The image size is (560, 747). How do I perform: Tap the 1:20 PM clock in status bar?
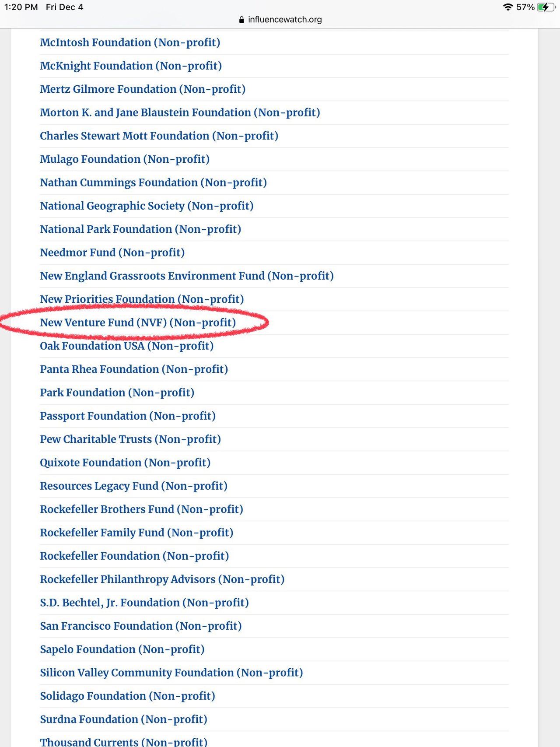(21, 7)
